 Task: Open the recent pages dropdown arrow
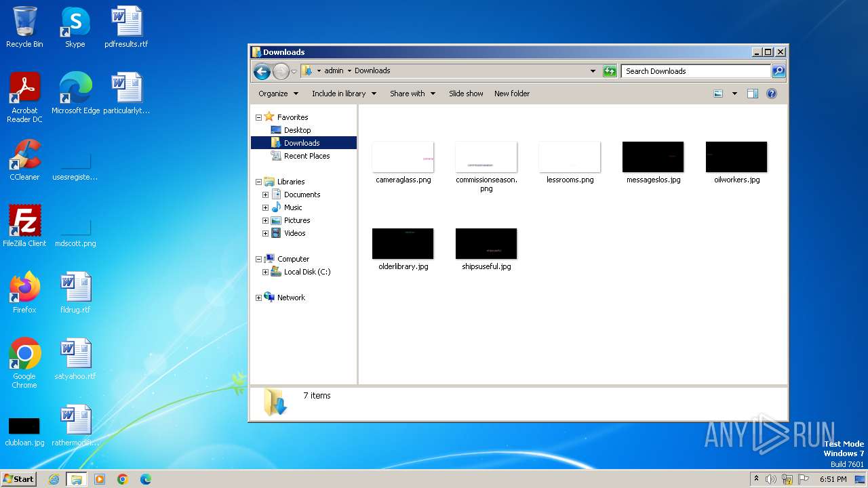pos(294,71)
